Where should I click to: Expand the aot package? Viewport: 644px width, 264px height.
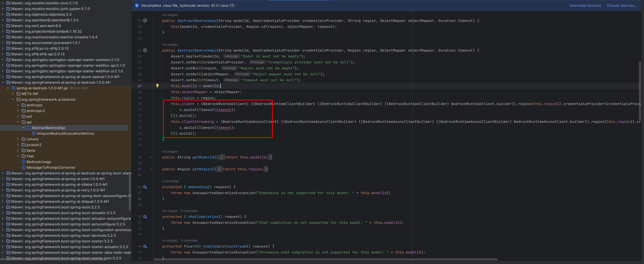pyautogui.click(x=18, y=116)
